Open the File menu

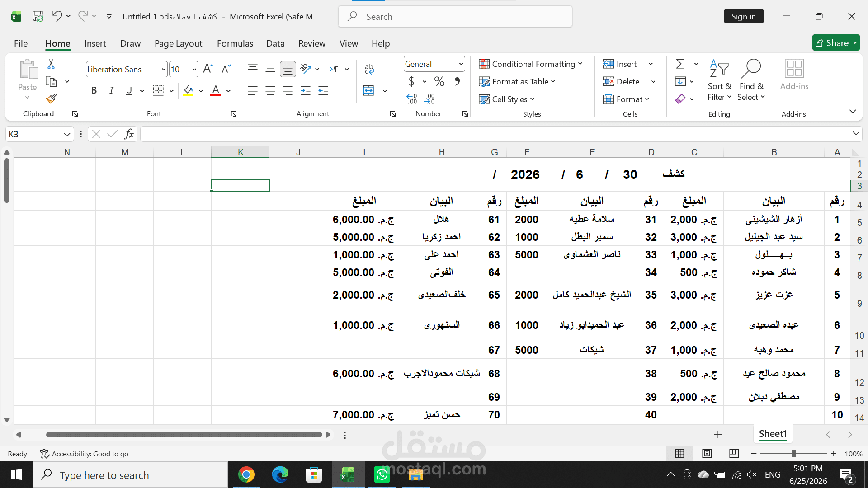[x=21, y=43]
